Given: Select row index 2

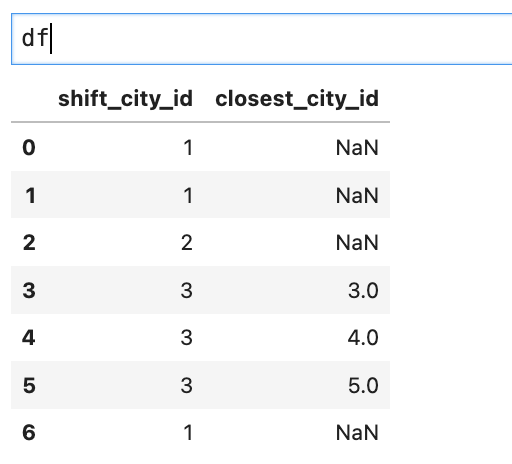Looking at the screenshot, I should (x=29, y=243).
